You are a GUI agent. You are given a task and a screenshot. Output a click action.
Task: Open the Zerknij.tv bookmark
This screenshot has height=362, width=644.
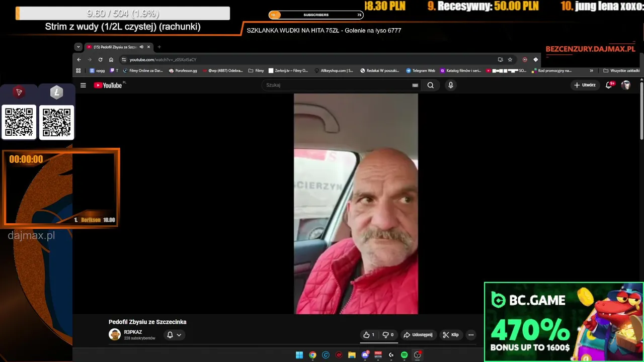(x=288, y=71)
